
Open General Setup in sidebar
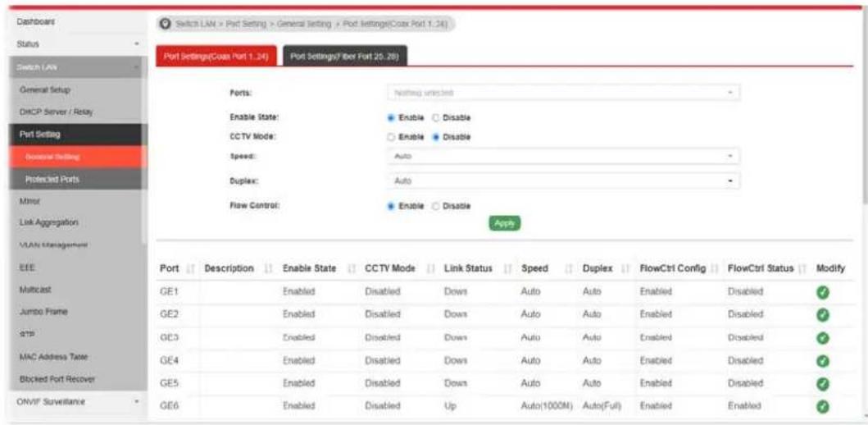(45, 89)
